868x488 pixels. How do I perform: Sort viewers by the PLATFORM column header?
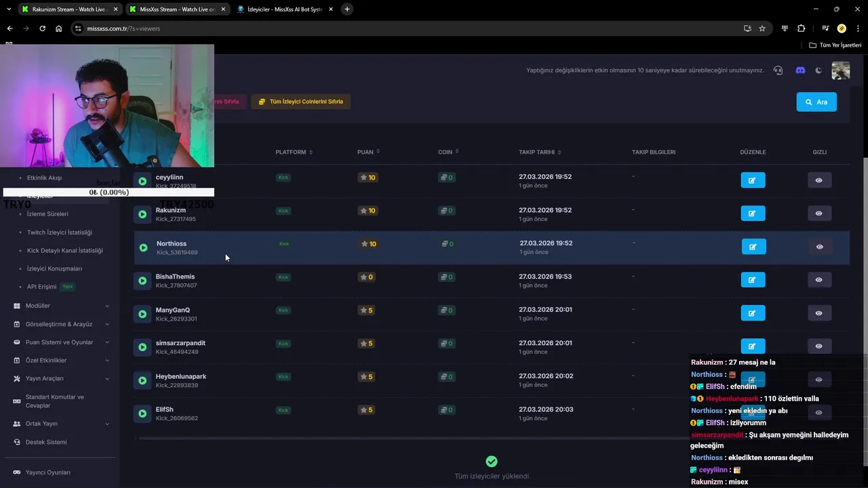[294, 152]
